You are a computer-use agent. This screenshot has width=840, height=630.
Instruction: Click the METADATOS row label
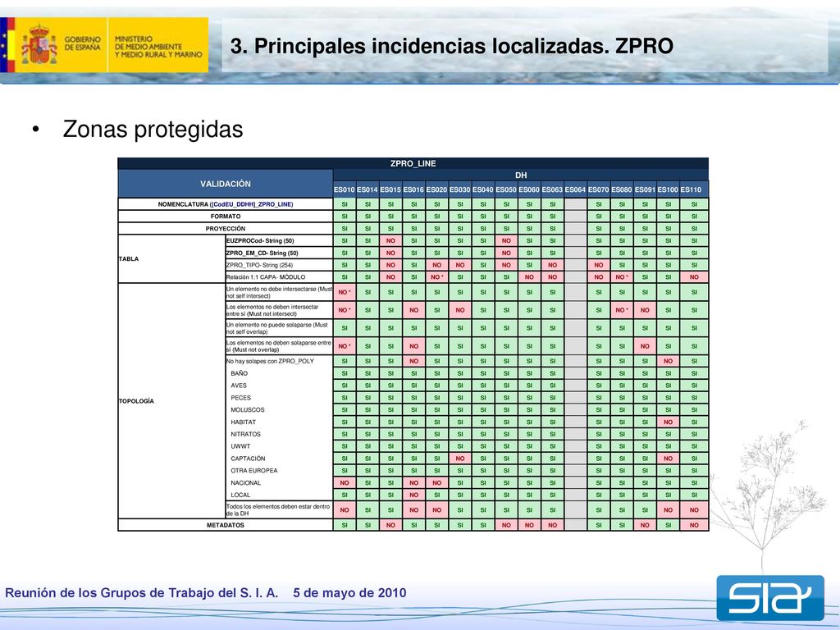click(x=226, y=526)
